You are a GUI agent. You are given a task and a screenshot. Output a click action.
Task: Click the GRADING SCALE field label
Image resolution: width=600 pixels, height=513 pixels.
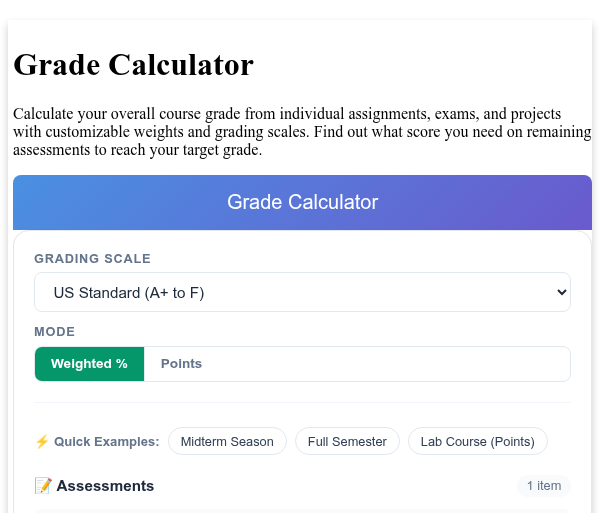tap(93, 259)
